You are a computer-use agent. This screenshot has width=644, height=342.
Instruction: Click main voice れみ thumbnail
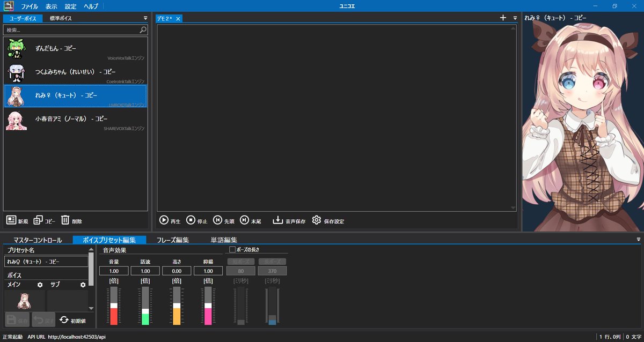[25, 300]
